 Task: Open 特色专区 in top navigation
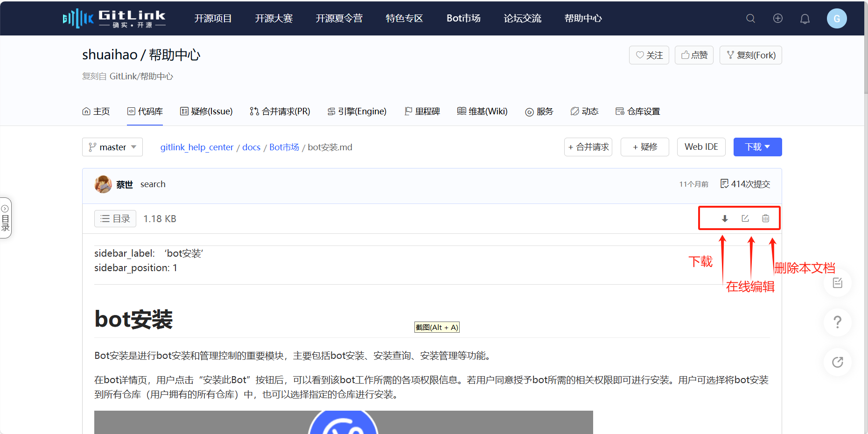(x=404, y=18)
